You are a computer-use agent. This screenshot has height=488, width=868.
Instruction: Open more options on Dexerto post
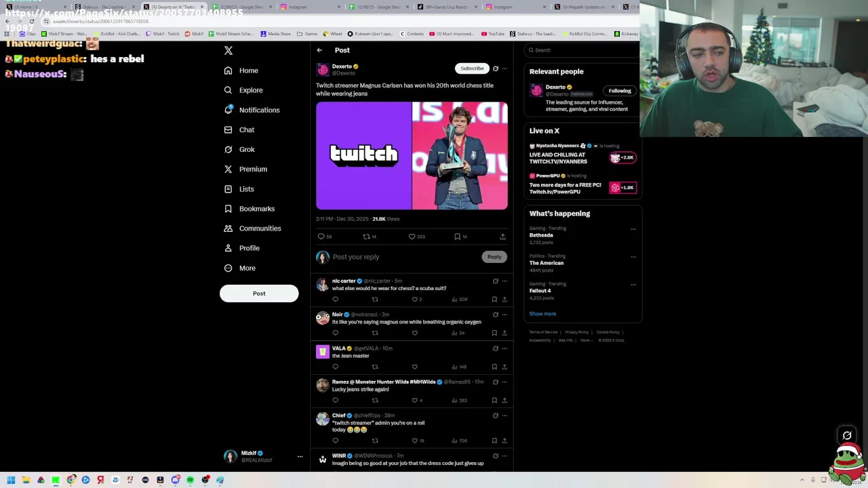(505, 68)
